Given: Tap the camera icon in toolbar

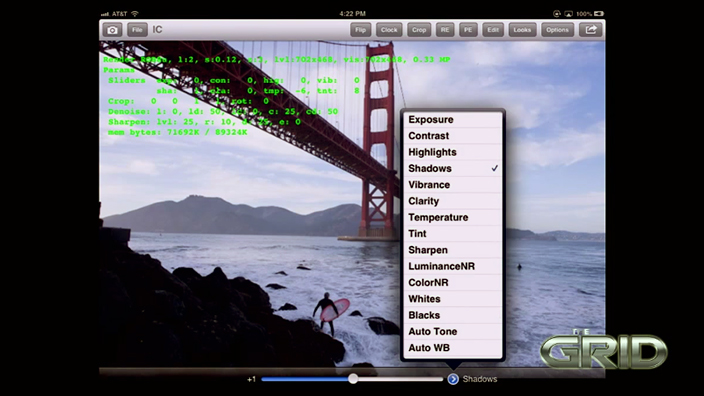Looking at the screenshot, I should (x=112, y=30).
